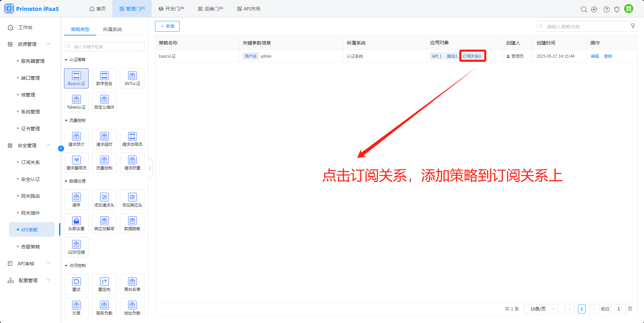Collapse the 流量控制 category group
The image size is (644, 323).
click(66, 120)
